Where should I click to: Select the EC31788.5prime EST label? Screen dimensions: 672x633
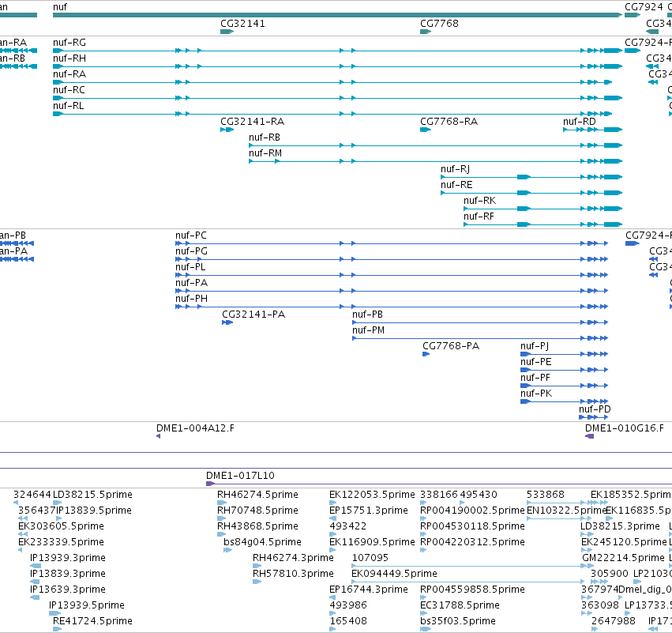(460, 605)
